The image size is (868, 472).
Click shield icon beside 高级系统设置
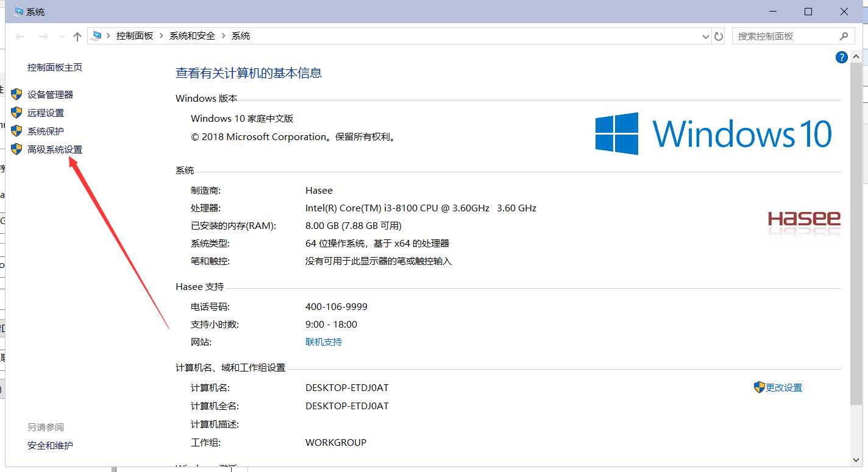16,149
